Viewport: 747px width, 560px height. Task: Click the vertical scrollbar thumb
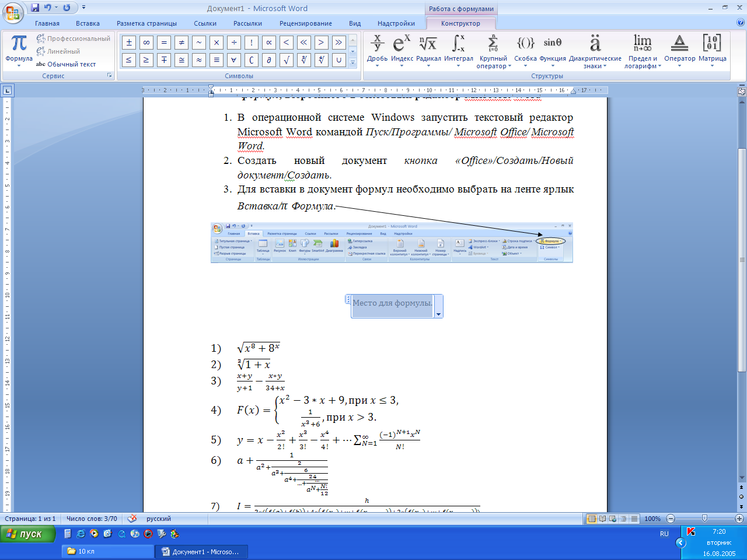tap(742, 260)
